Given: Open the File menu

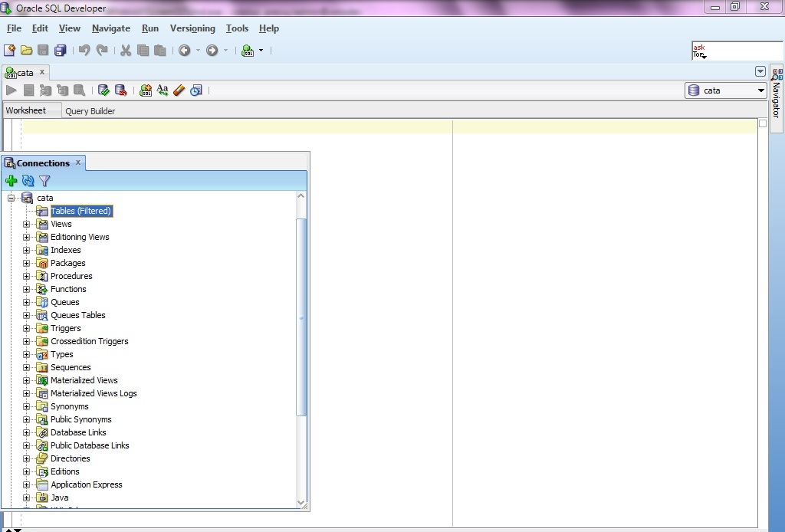Looking at the screenshot, I should 14,28.
